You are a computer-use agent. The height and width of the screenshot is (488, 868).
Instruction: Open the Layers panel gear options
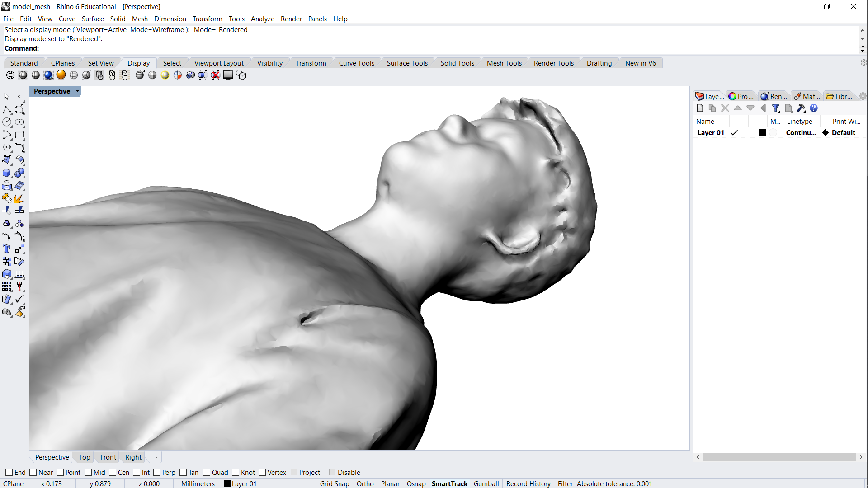pyautogui.click(x=863, y=96)
